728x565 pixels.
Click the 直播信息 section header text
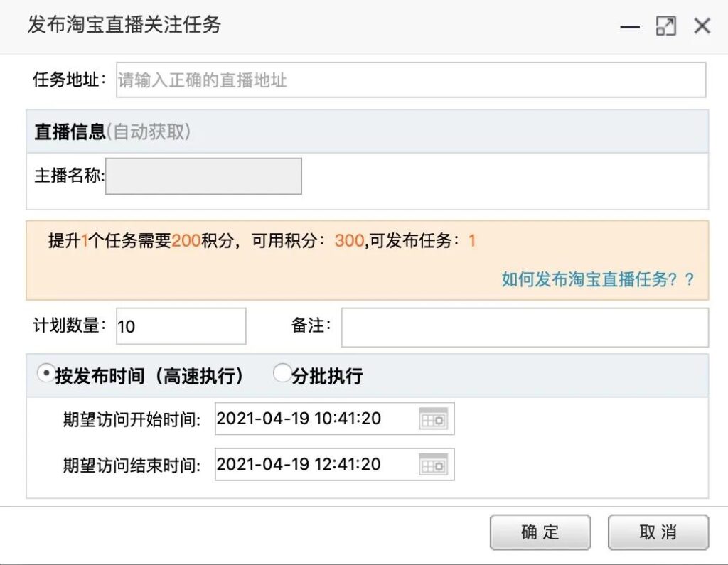pyautogui.click(x=70, y=132)
